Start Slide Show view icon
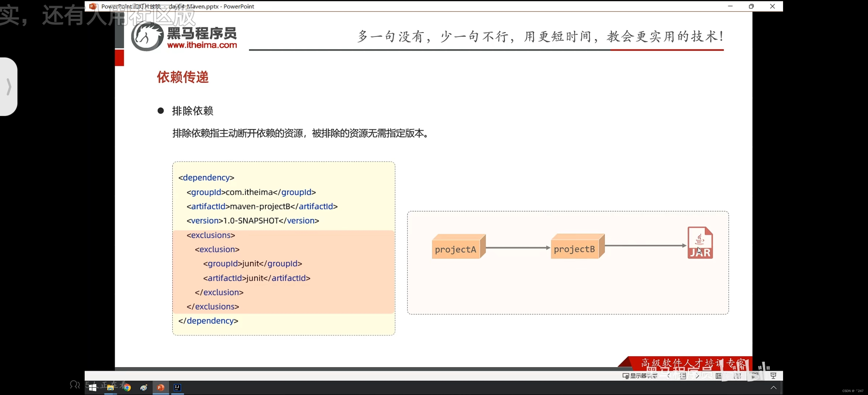 [x=773, y=376]
